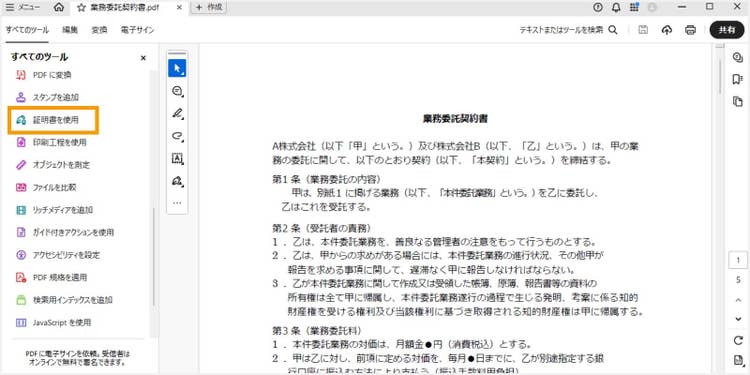
Task: Click the page display document icon
Action: coord(738,360)
